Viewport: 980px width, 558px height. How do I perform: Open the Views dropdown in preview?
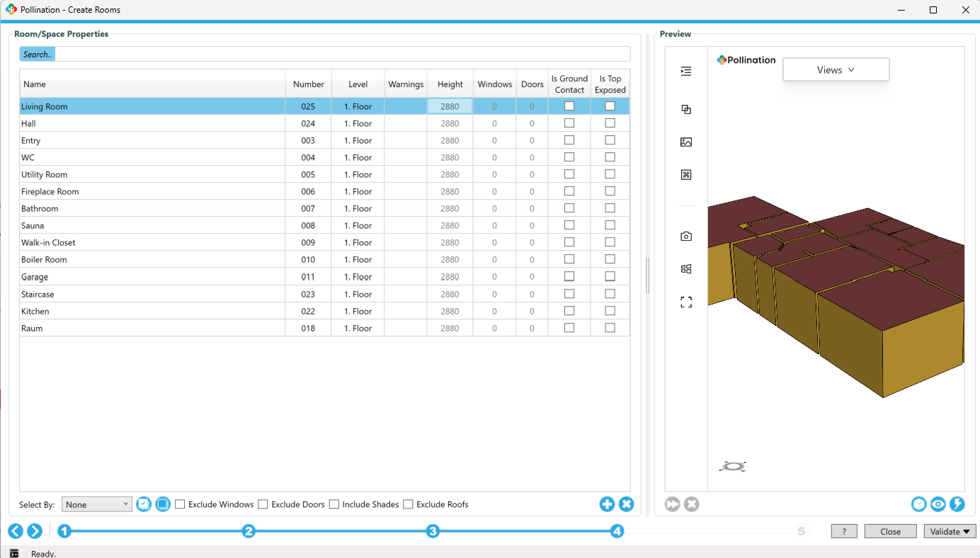click(836, 70)
